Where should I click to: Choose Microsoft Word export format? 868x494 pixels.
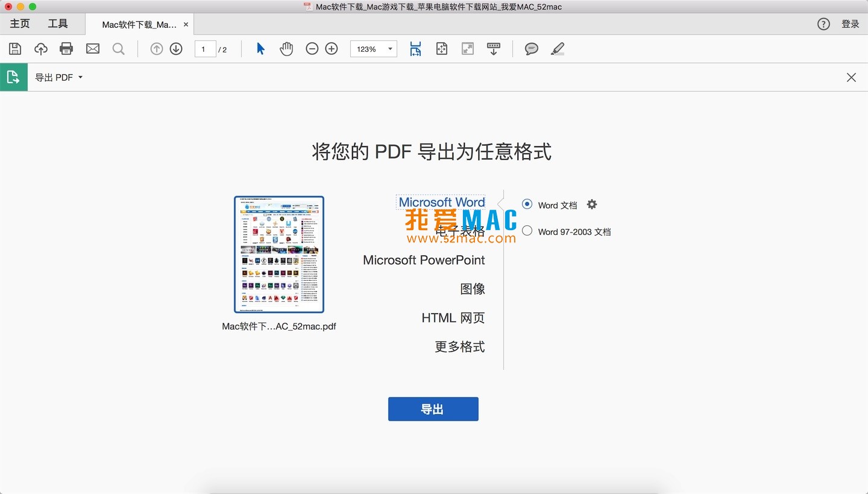point(441,202)
